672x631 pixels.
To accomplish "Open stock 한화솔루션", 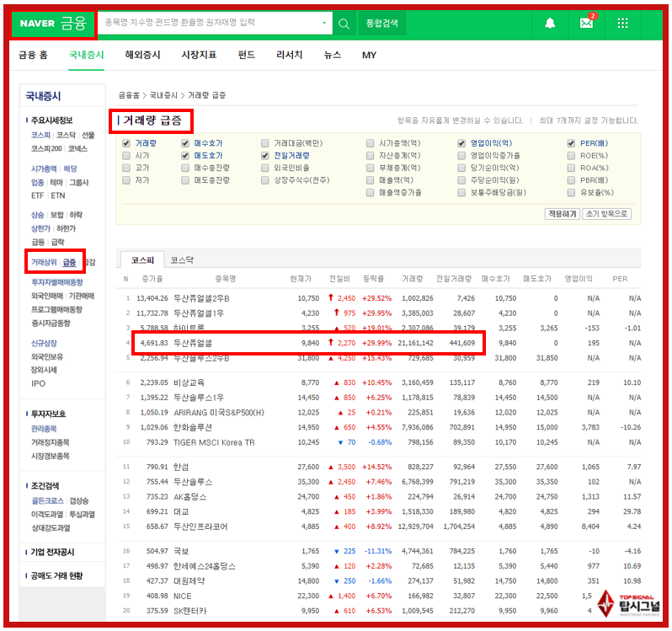I will (193, 427).
